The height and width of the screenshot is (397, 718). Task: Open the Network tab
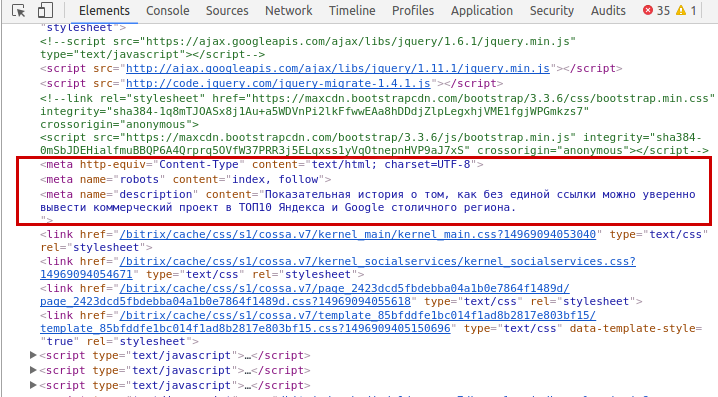pyautogui.click(x=288, y=11)
